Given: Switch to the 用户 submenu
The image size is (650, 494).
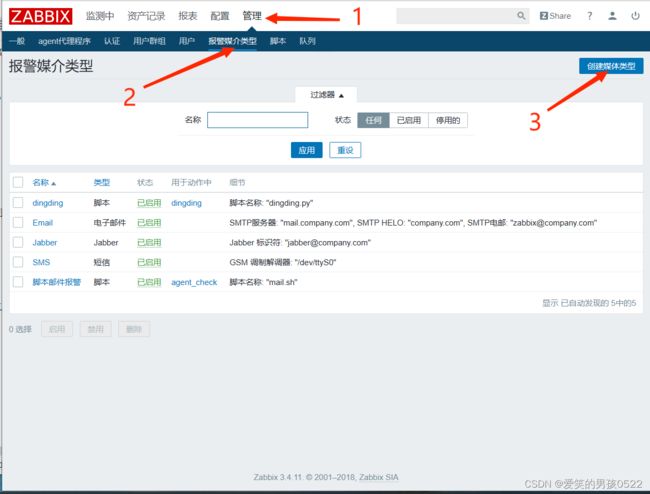Looking at the screenshot, I should pyautogui.click(x=187, y=41).
